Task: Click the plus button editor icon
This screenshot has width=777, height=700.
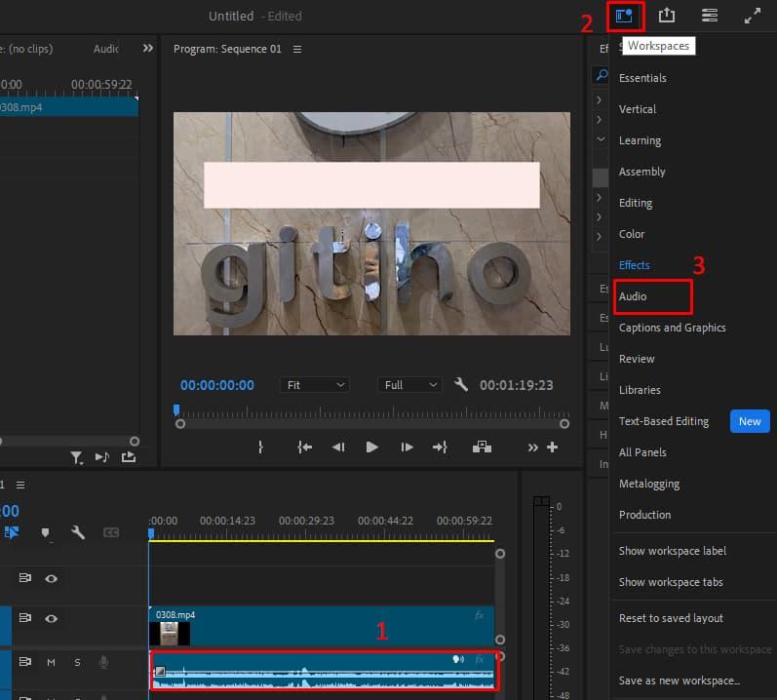Action: (553, 447)
